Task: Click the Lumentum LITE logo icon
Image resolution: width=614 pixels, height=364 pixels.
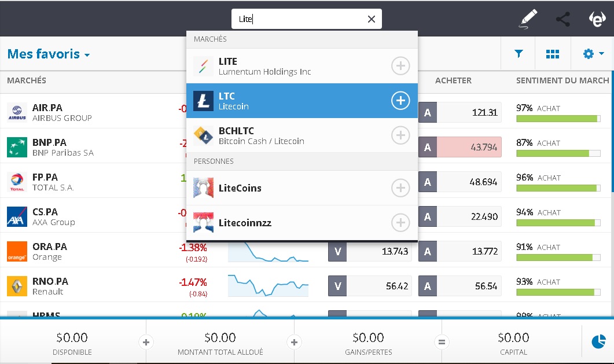Action: [x=203, y=66]
